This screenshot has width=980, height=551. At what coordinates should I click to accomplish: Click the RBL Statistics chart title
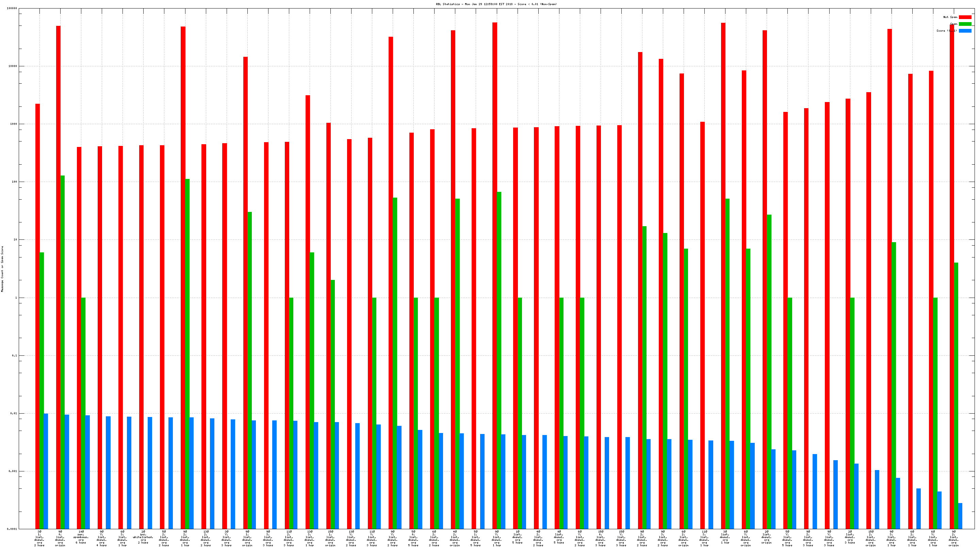[x=496, y=4]
